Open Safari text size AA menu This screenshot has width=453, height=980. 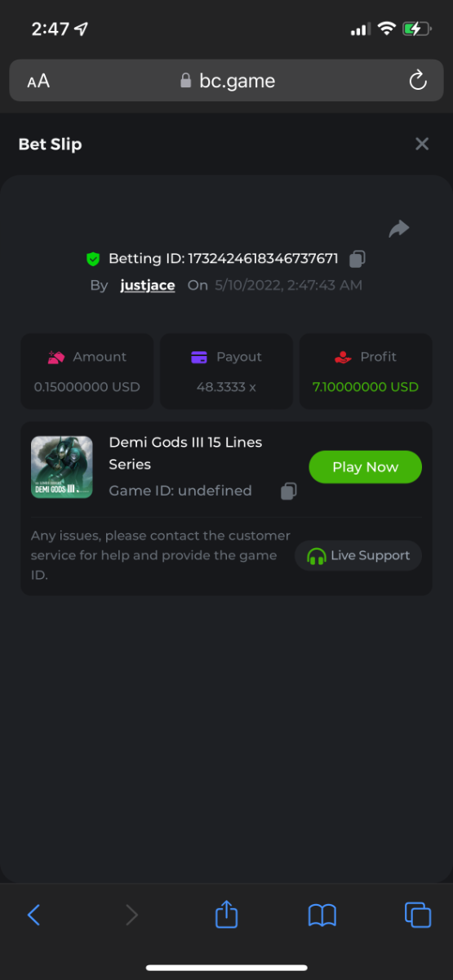38,81
